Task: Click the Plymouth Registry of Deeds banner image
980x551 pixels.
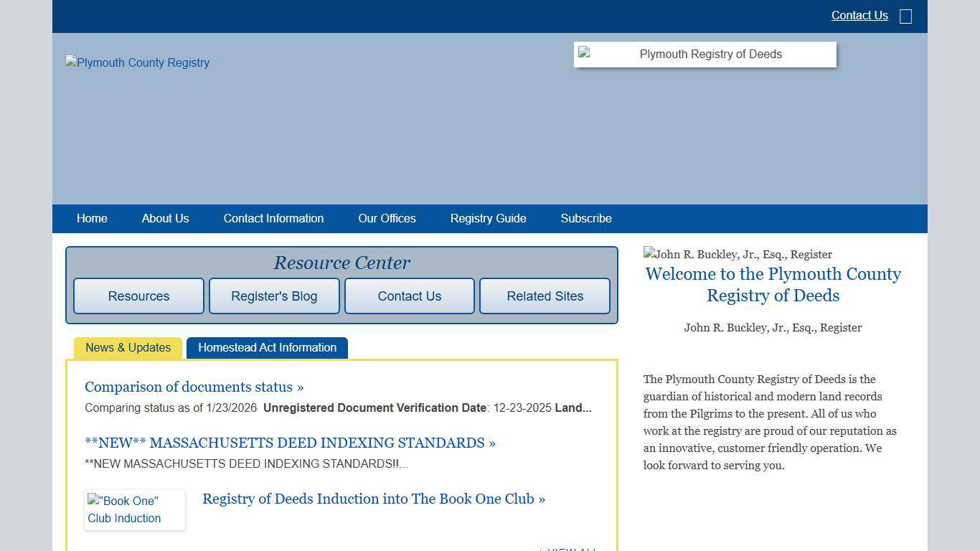Action: (x=705, y=54)
